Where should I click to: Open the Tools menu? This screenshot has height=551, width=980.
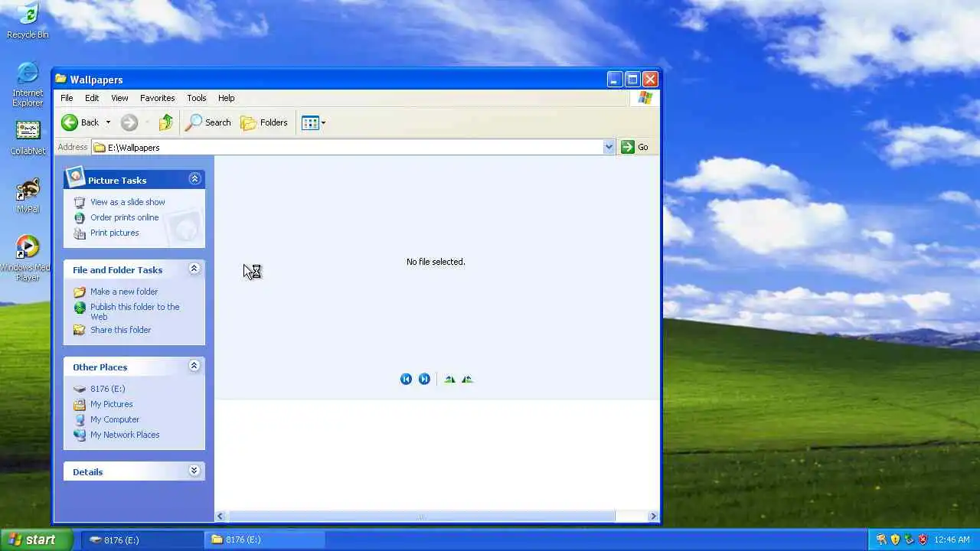pos(197,98)
